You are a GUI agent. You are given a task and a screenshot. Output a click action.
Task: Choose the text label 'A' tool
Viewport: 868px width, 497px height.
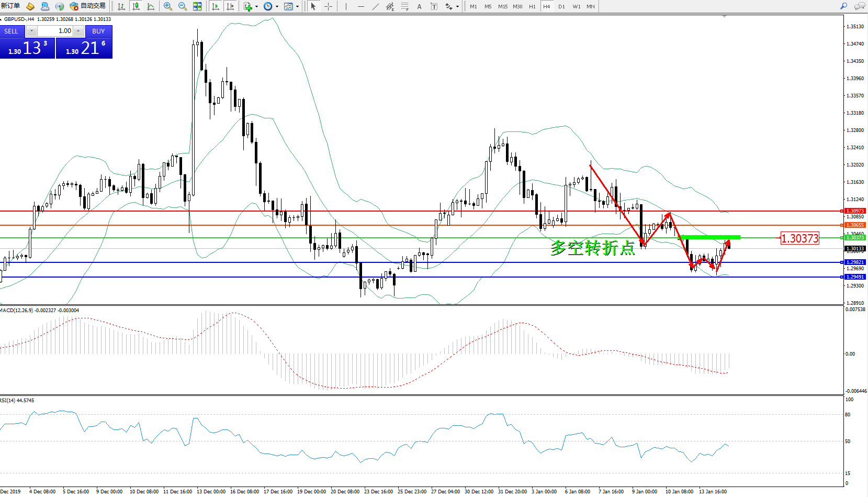pos(419,6)
